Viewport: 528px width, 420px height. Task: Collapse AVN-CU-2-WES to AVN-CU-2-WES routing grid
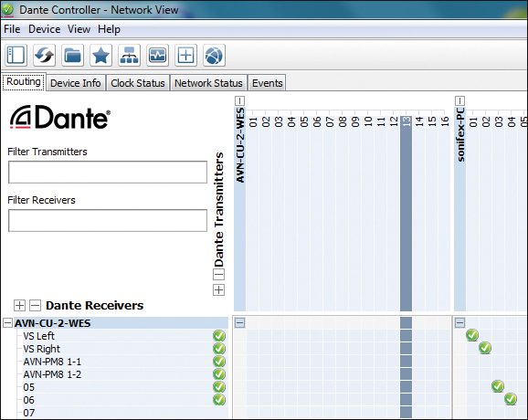tap(239, 323)
